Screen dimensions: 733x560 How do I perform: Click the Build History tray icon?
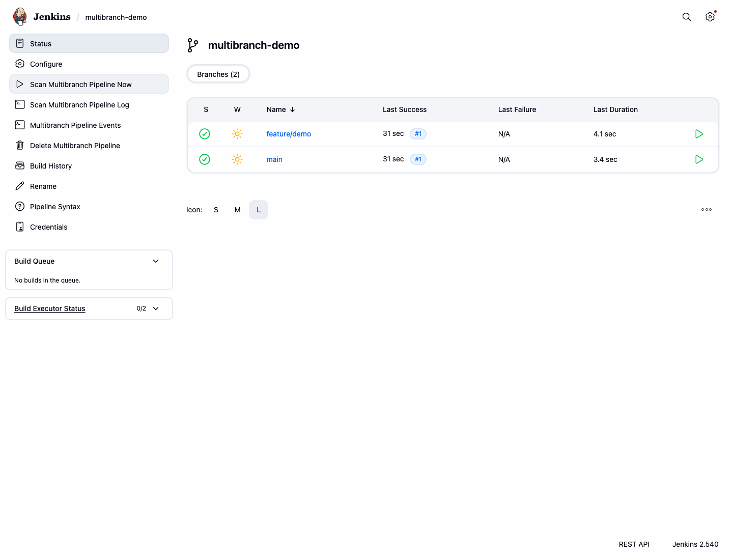coord(20,165)
